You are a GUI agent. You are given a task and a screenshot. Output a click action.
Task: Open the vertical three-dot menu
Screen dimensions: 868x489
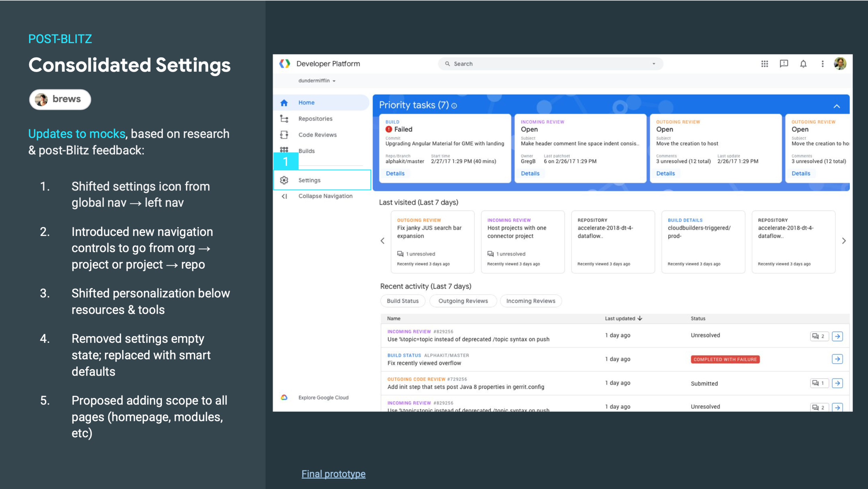coord(822,64)
